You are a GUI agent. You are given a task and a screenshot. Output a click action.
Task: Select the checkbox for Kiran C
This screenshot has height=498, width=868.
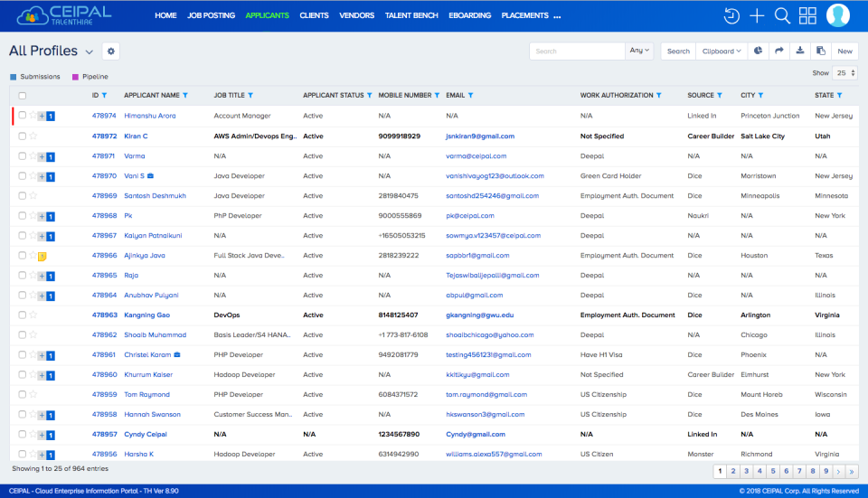[22, 136]
